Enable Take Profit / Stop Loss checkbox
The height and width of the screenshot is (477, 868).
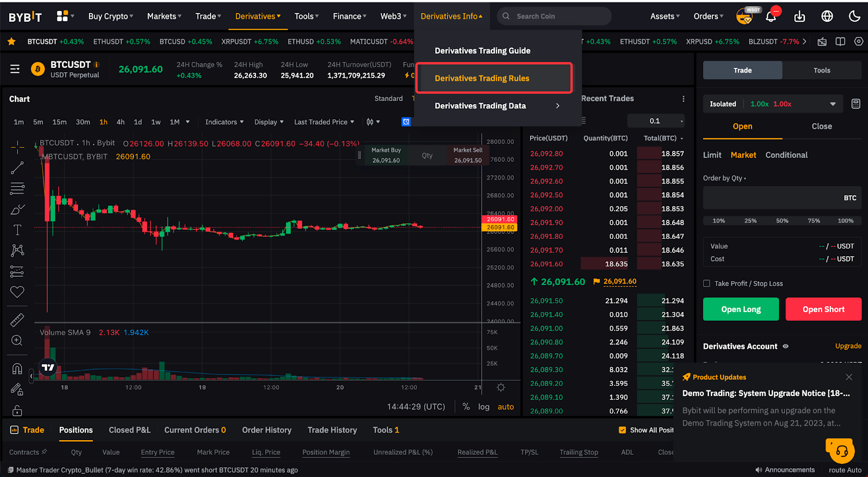point(706,283)
